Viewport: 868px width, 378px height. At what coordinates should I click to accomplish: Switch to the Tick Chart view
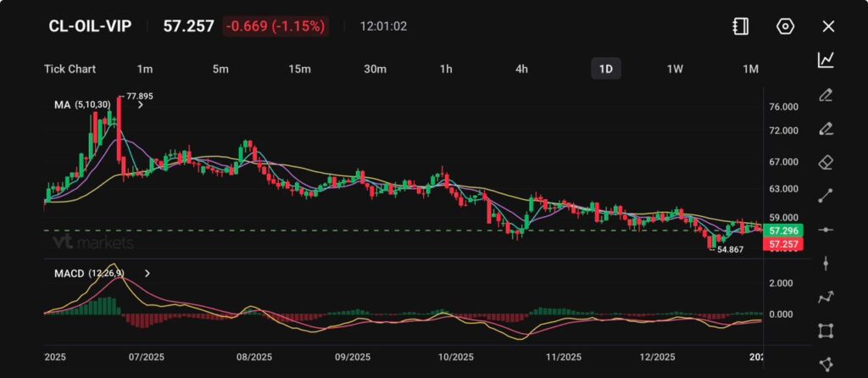(x=70, y=69)
